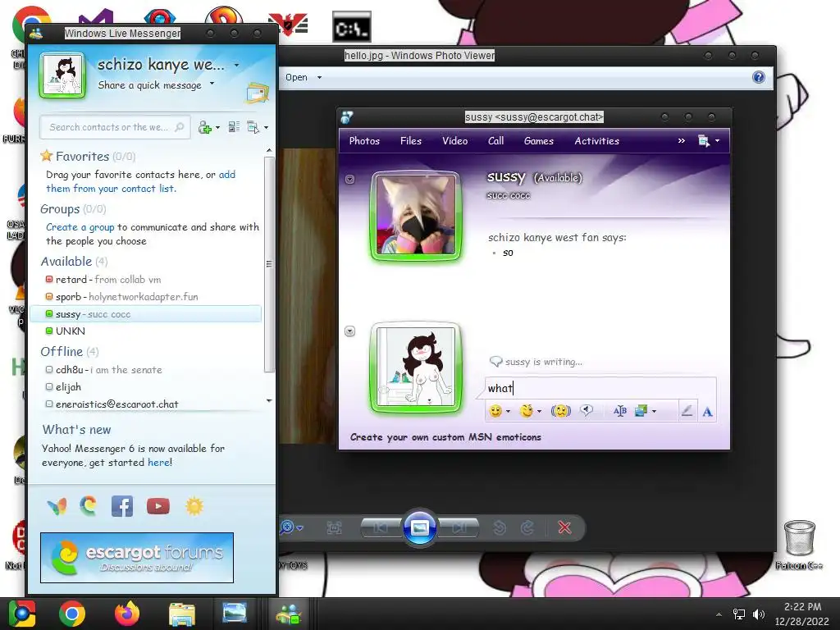Go to next photo in Photo Viewer
This screenshot has height=630, width=840.
[x=459, y=528]
